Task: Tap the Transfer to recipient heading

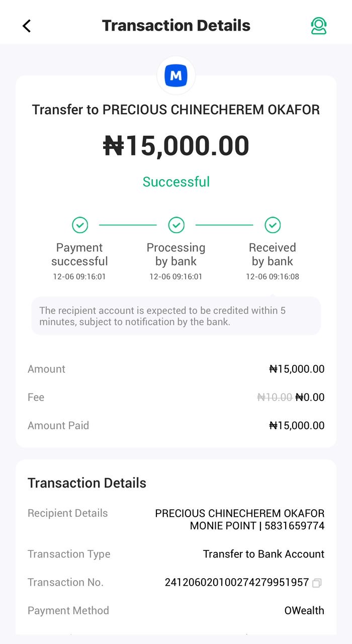Action: 176,110
